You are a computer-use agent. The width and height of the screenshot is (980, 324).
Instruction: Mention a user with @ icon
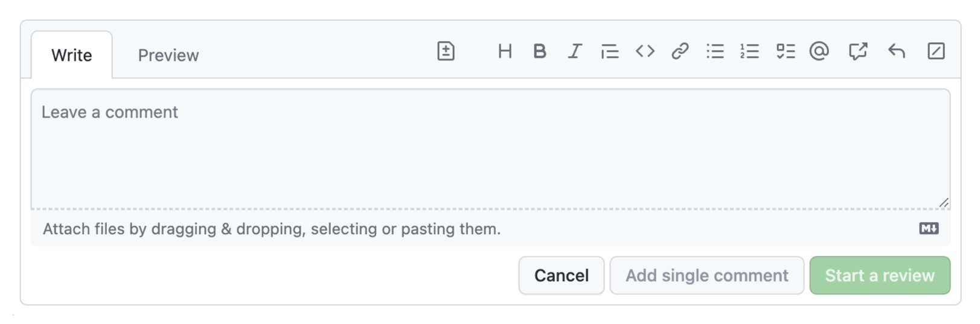819,51
